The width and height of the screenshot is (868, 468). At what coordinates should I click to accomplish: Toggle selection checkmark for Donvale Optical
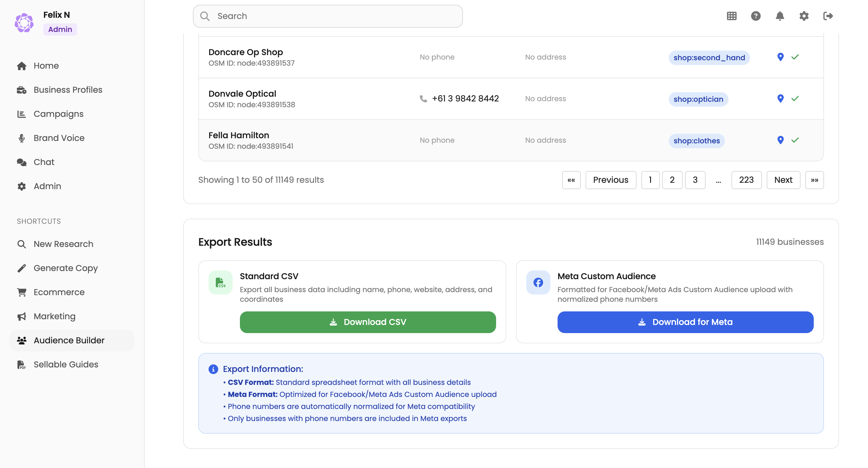(795, 98)
